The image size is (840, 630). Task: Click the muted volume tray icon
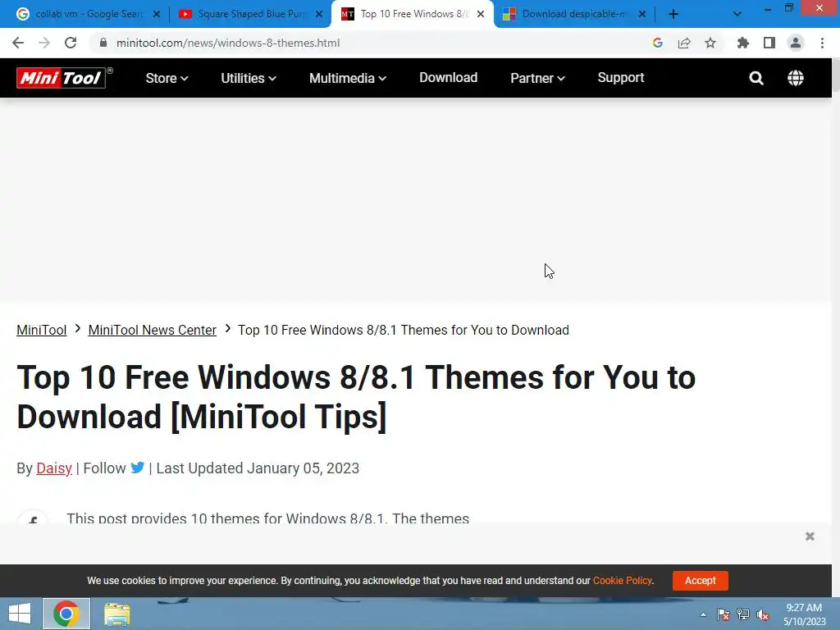[x=763, y=614]
